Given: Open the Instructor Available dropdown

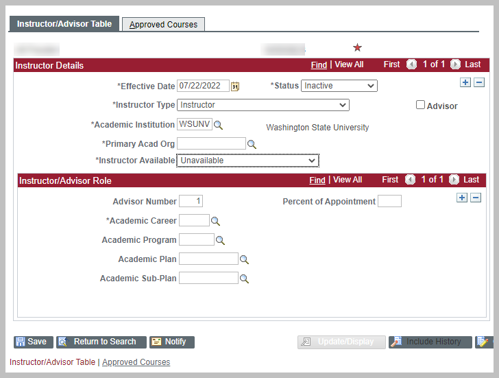Looking at the screenshot, I should [x=248, y=160].
